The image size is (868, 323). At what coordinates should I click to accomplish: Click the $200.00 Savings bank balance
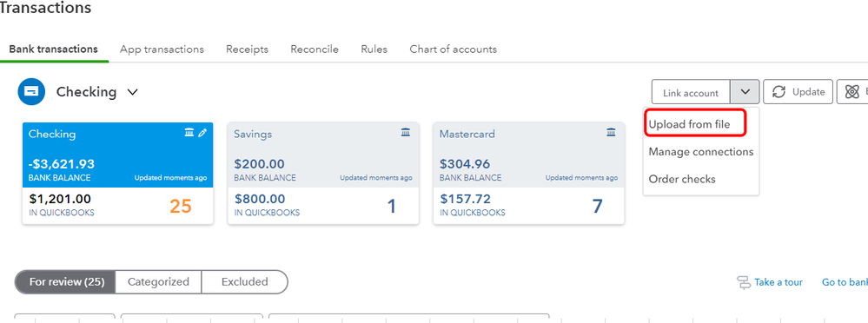[259, 164]
